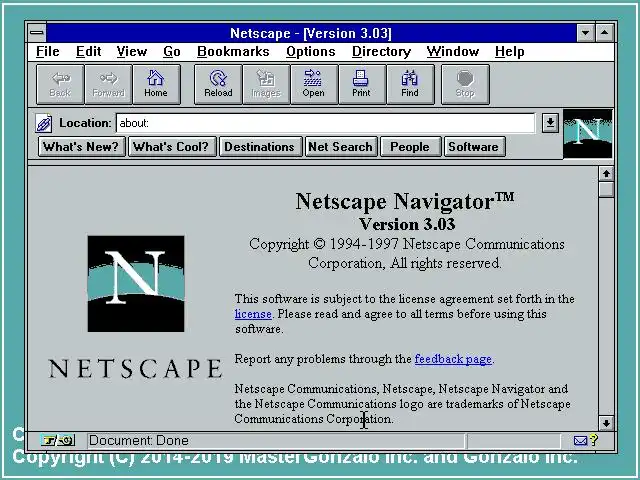Click the vertical scrollbar down arrow
Image resolution: width=640 pixels, height=480 pixels.
607,423
